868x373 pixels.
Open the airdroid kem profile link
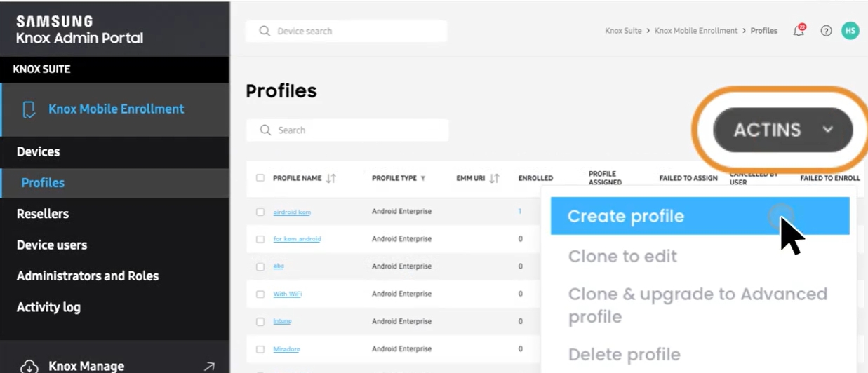tap(292, 212)
